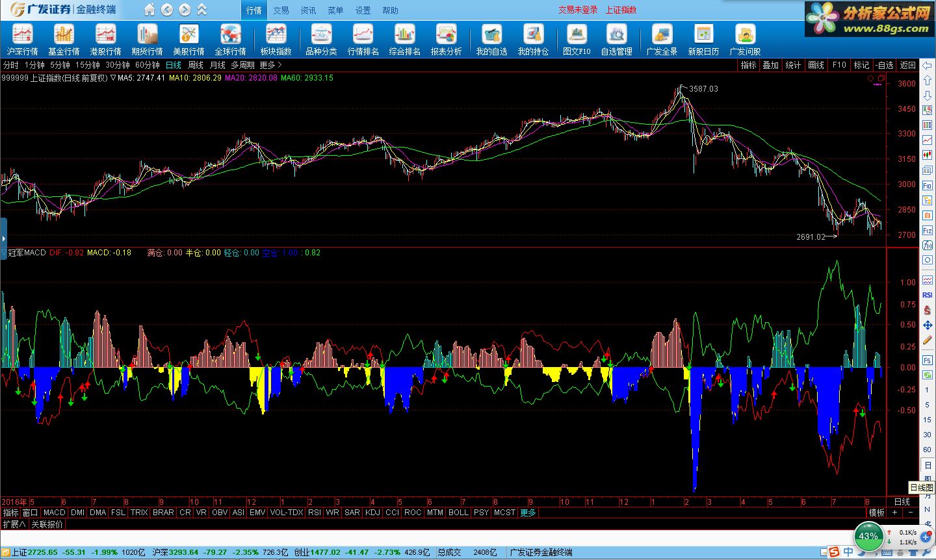The width and height of the screenshot is (936, 560).
Task: Switch to 60分钟 chart period
Action: coord(148,65)
